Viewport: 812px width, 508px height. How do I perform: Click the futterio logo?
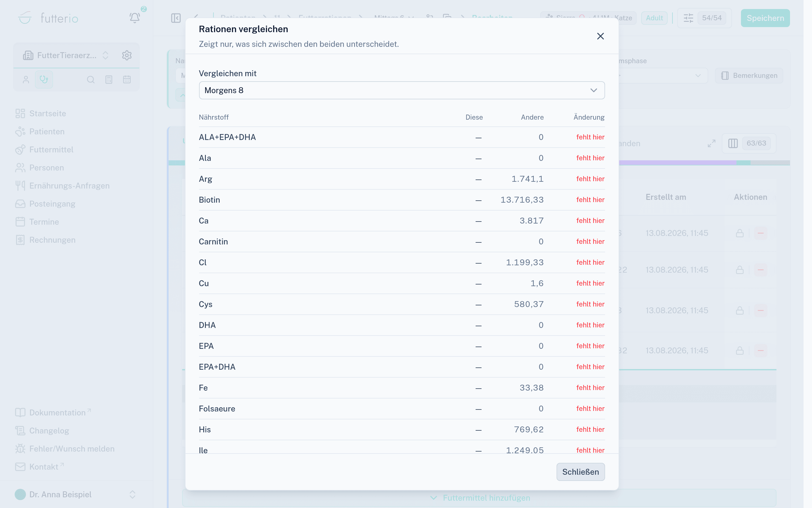point(48,18)
